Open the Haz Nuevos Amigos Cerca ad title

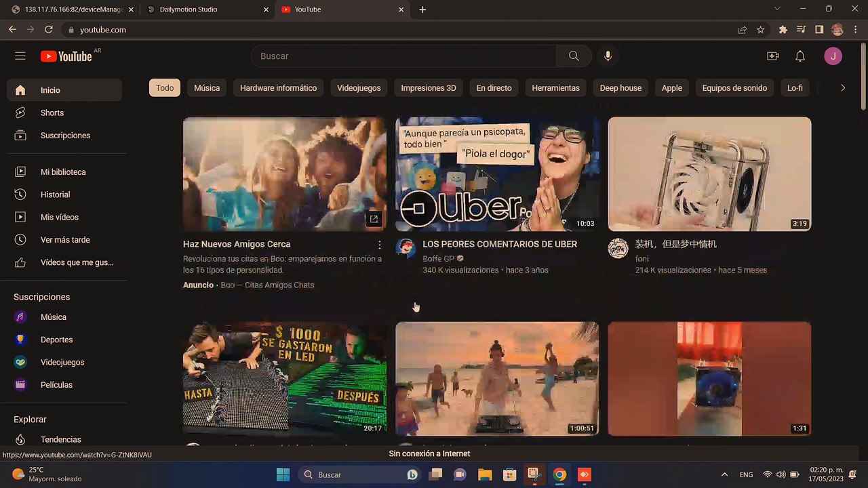point(237,244)
